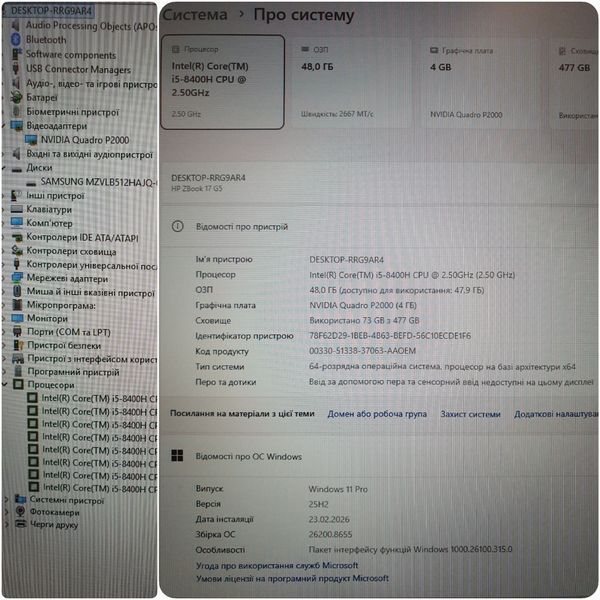This screenshot has height=600, width=600.
Task: Open Умови ліцензії на програмний продукт Microsoft
Action: coord(292,578)
